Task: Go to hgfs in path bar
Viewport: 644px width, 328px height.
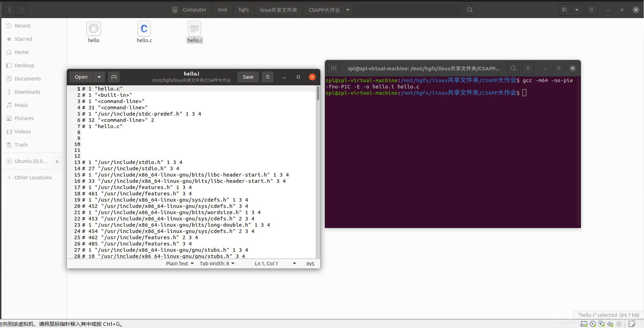Action: (x=244, y=10)
